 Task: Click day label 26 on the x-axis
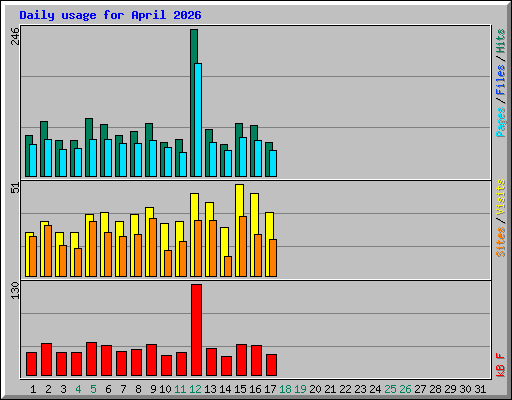405,389
